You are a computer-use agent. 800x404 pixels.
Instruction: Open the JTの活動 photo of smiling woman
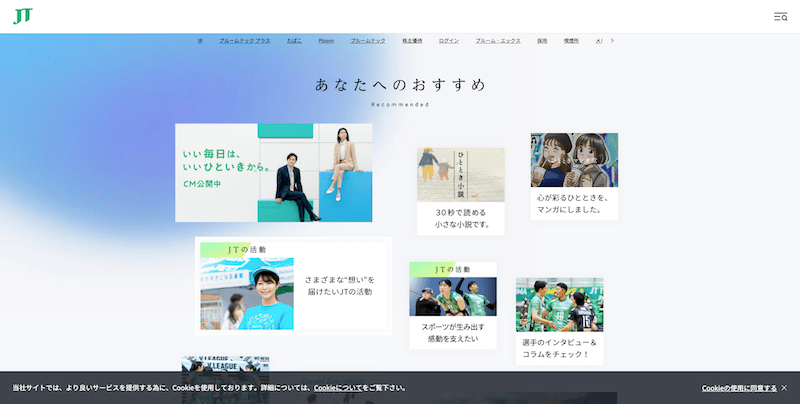click(x=247, y=293)
